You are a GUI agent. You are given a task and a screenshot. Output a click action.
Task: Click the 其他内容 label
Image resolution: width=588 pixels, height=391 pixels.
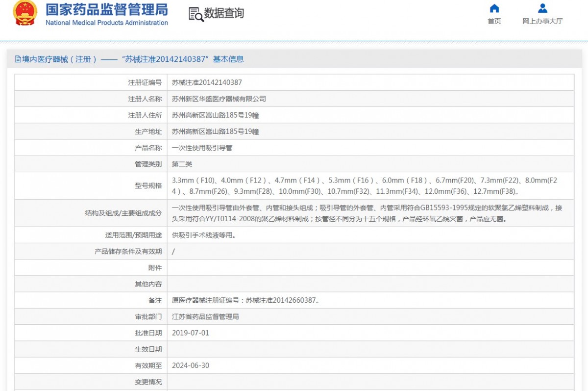coord(148,284)
